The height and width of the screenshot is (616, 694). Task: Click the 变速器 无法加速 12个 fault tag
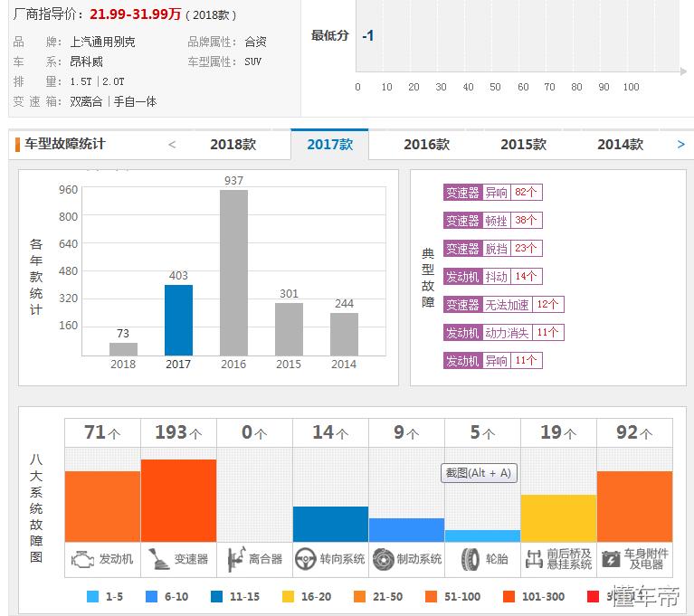[x=504, y=305]
